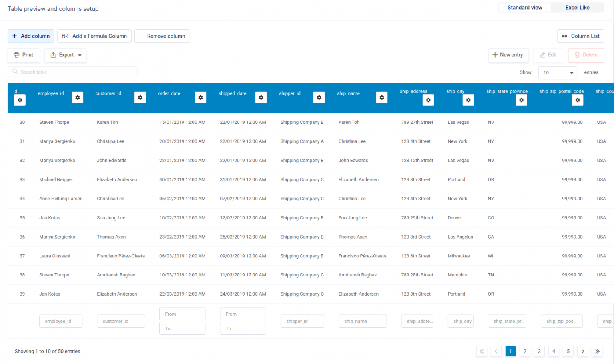The height and width of the screenshot is (364, 614).
Task: Click the gear icon under ship_city header
Action: (468, 100)
